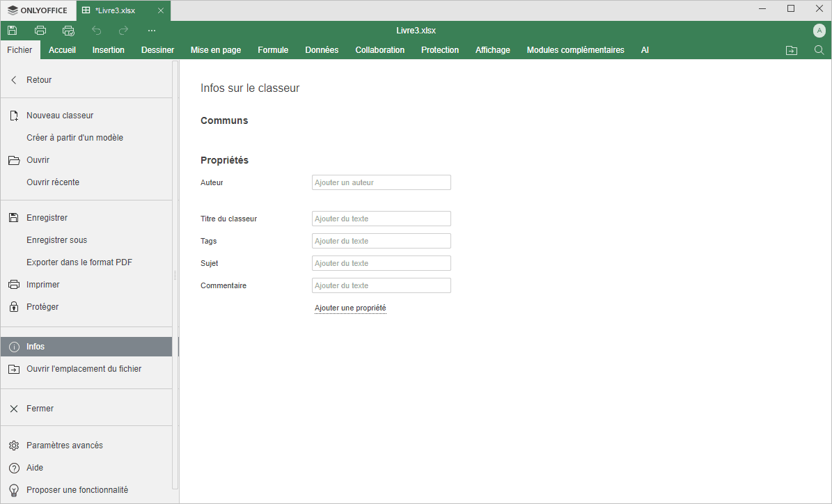Click the Search magnifier icon
Screen dimensions: 832x504
(819, 50)
